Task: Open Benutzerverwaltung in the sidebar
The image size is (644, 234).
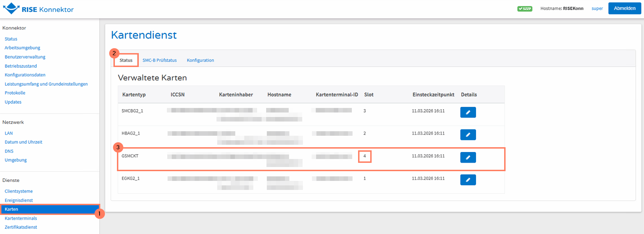Action: [x=25, y=57]
